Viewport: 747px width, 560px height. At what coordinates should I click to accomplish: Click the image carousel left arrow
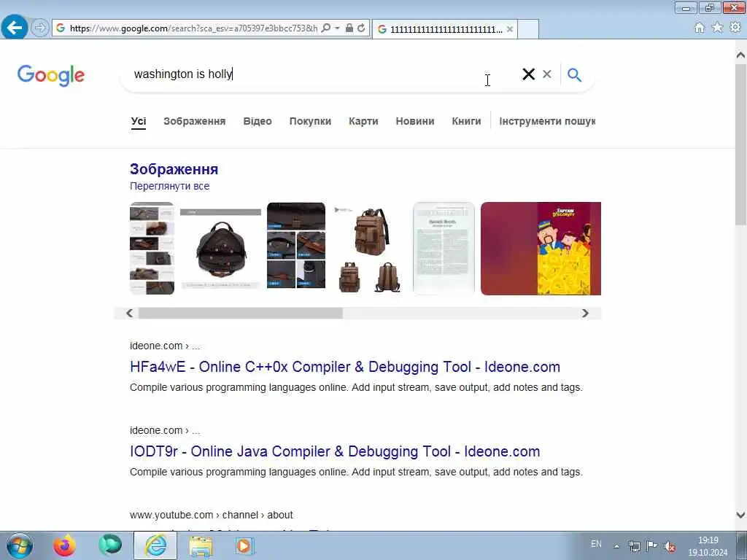(129, 313)
